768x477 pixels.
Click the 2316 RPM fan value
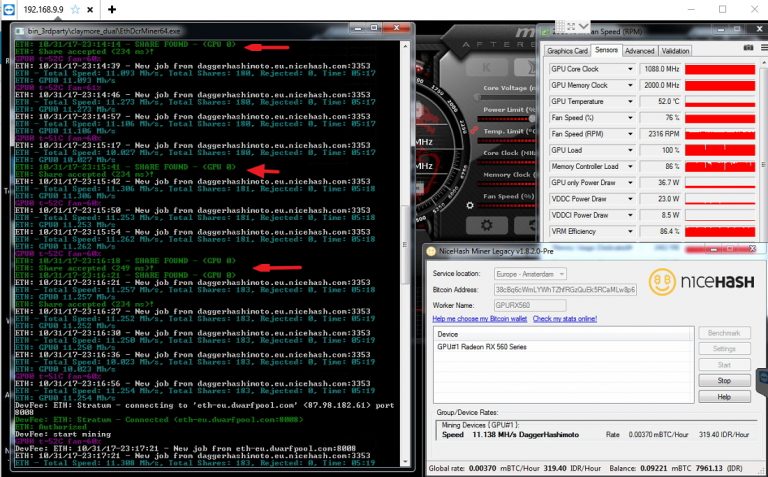tap(660, 134)
